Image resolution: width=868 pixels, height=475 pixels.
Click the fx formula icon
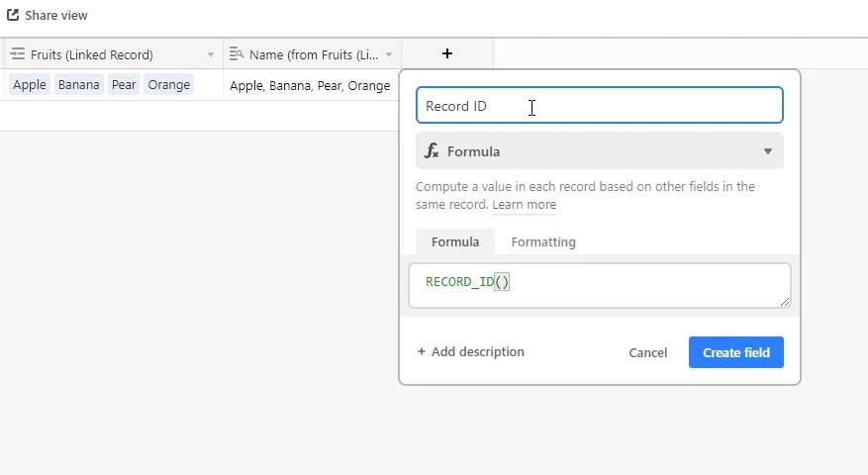pyautogui.click(x=432, y=150)
